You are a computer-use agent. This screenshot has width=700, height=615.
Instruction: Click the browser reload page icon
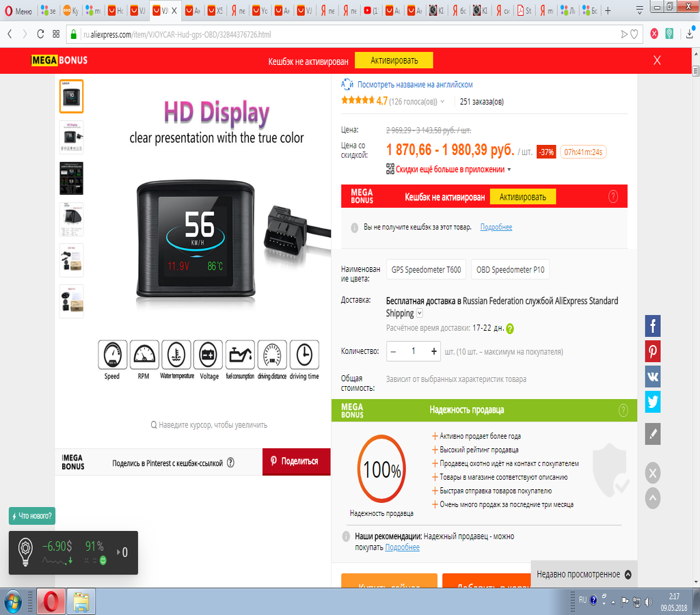(40, 33)
